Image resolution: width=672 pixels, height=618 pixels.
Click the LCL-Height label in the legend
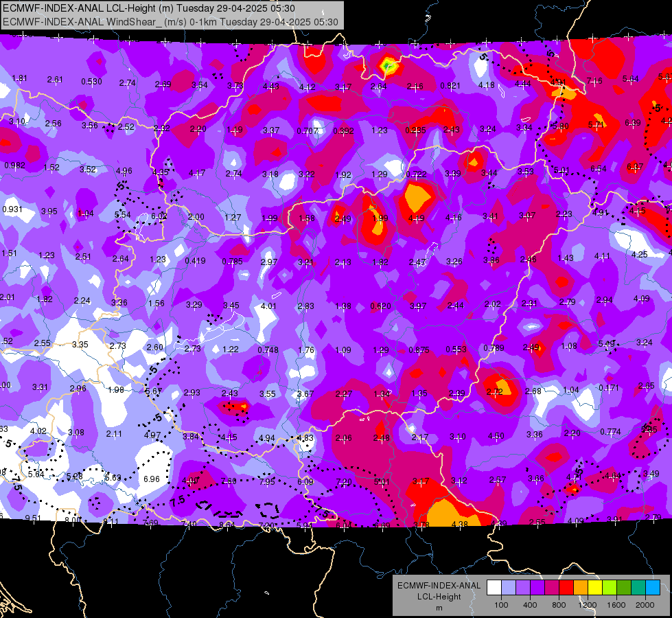pos(439,597)
